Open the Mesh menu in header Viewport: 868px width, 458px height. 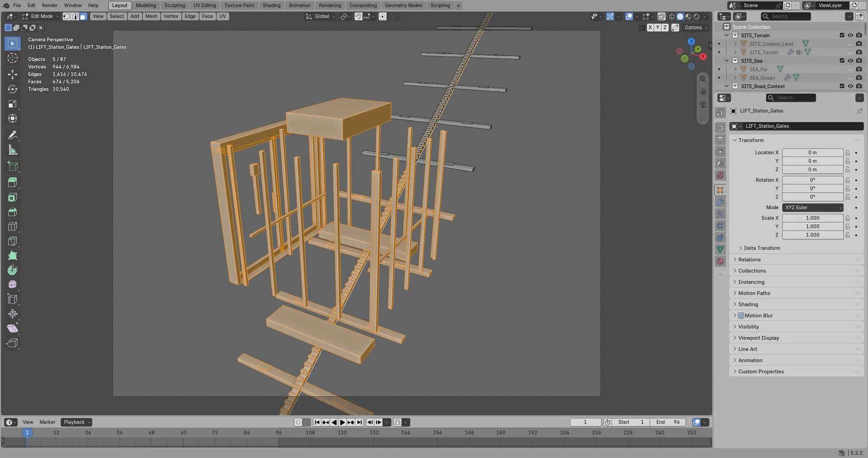point(151,16)
